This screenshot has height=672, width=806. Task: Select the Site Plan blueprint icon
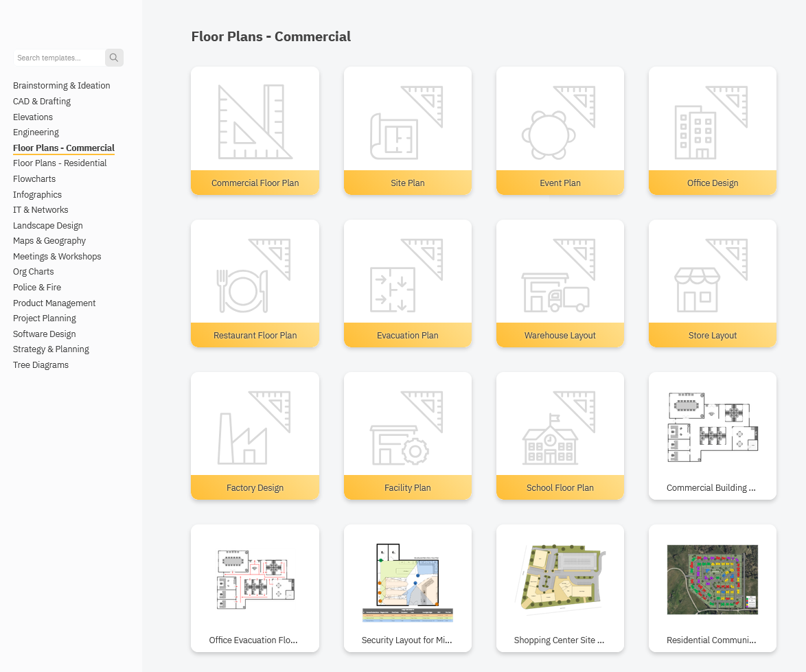(x=395, y=136)
